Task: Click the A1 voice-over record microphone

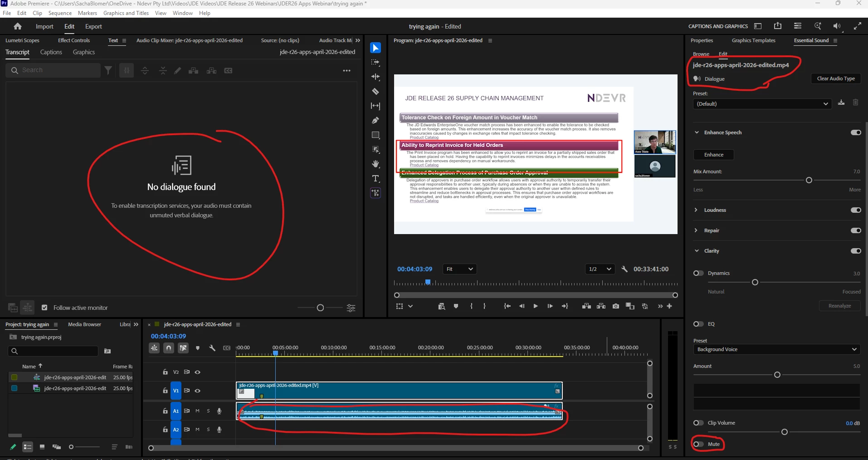Action: [219, 411]
